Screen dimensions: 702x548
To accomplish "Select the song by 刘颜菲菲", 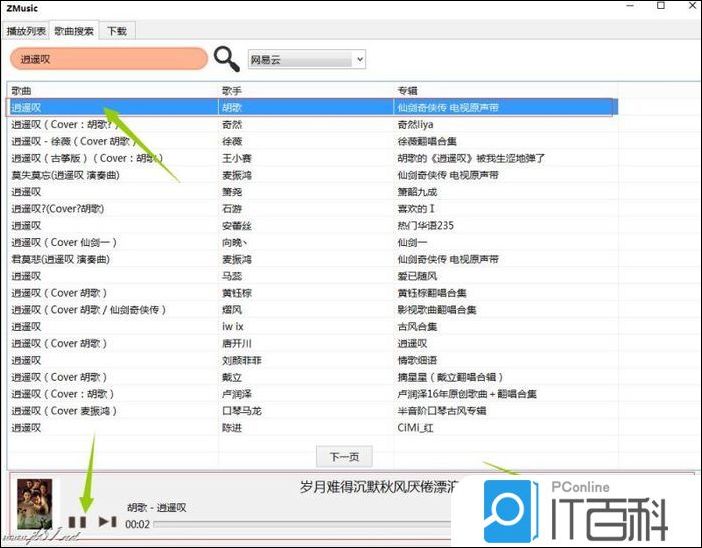I will 312,360.
